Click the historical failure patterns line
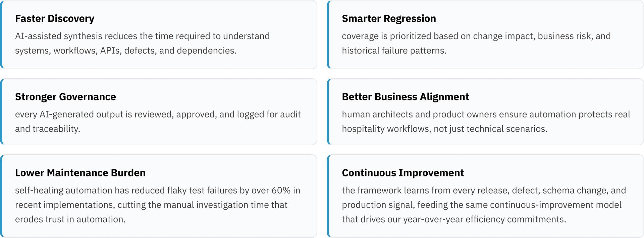644x238 pixels. point(394,51)
